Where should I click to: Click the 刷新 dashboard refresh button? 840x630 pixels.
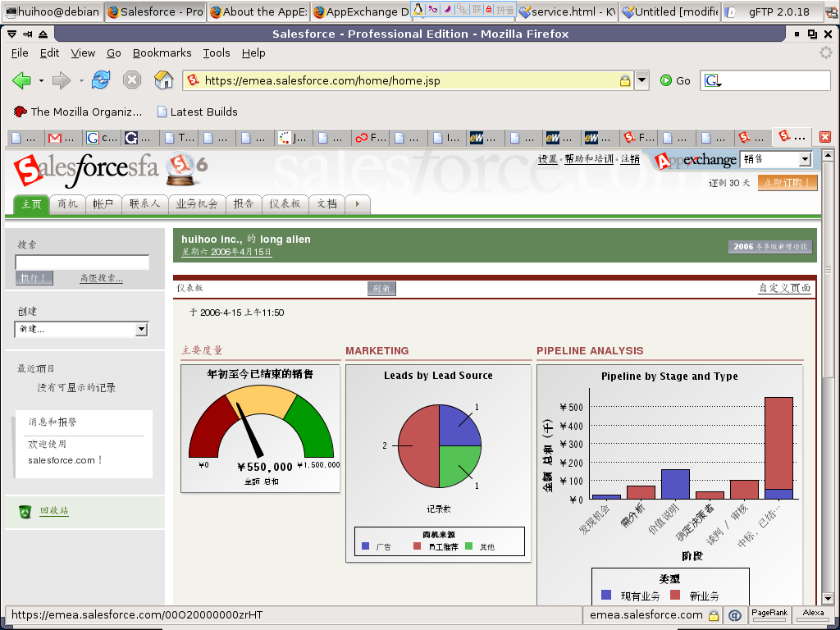click(381, 288)
